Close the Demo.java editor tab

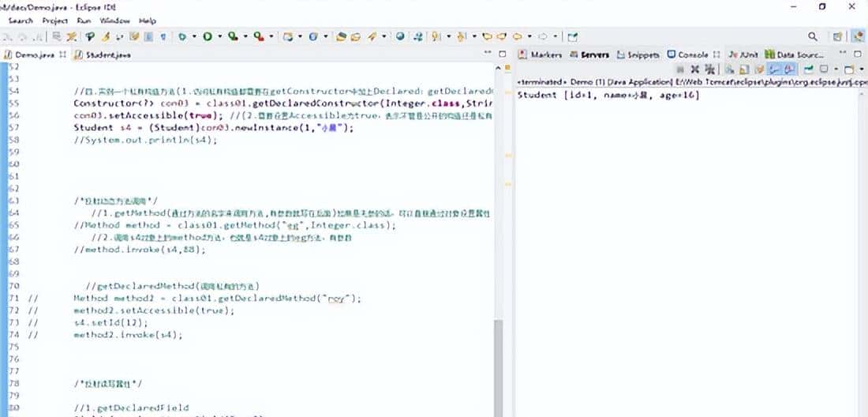point(62,54)
